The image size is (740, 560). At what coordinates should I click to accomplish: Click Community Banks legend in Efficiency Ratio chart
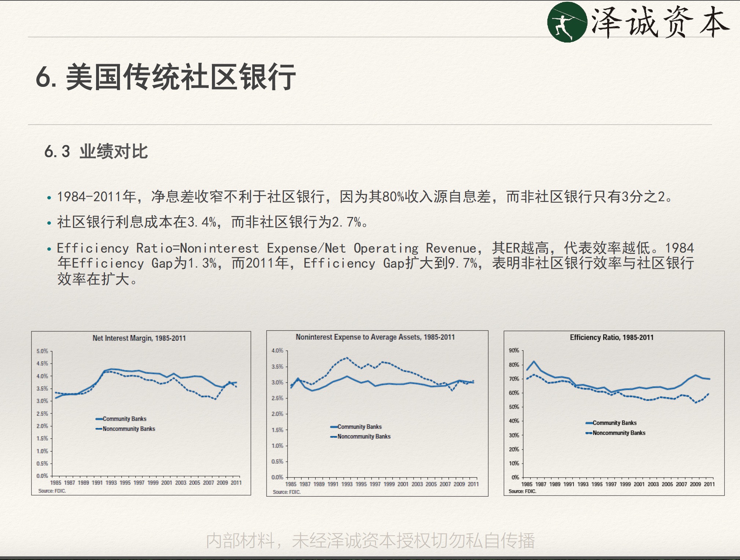pyautogui.click(x=611, y=423)
